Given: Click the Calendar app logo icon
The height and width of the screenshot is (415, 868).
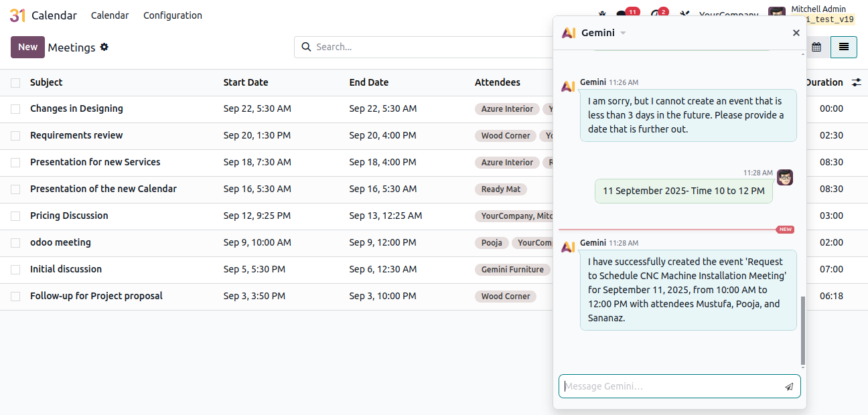Looking at the screenshot, I should (x=17, y=15).
